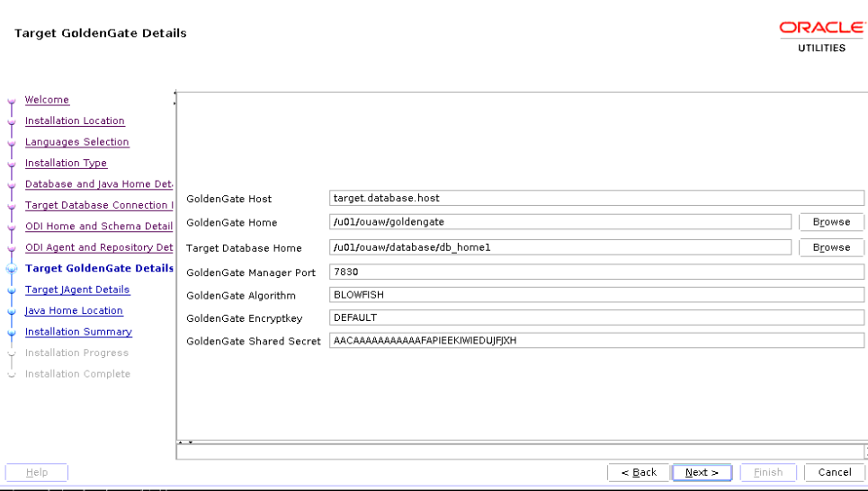This screenshot has width=868, height=491.
Task: Edit the GoldenGate Shared Secret field
Action: (596, 341)
